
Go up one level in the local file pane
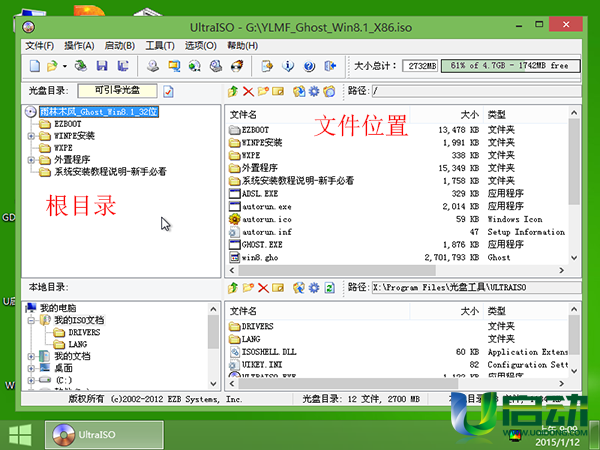[233, 287]
